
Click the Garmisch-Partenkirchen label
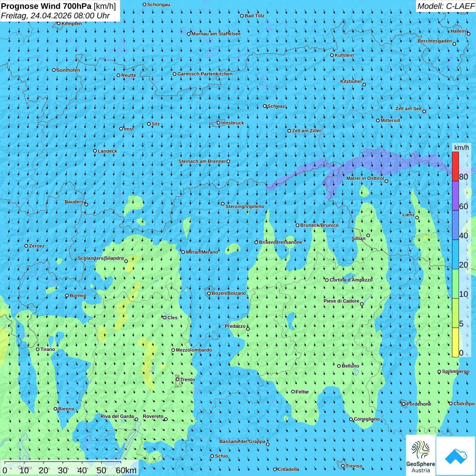coord(205,74)
